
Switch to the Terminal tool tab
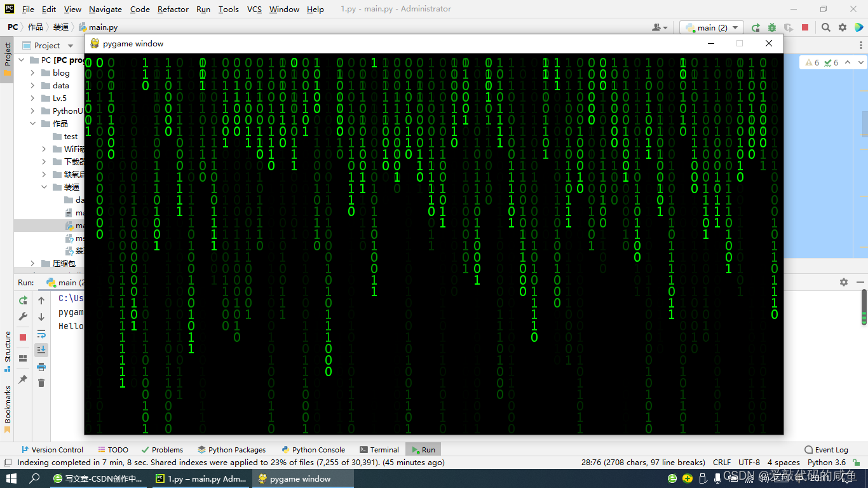click(379, 449)
